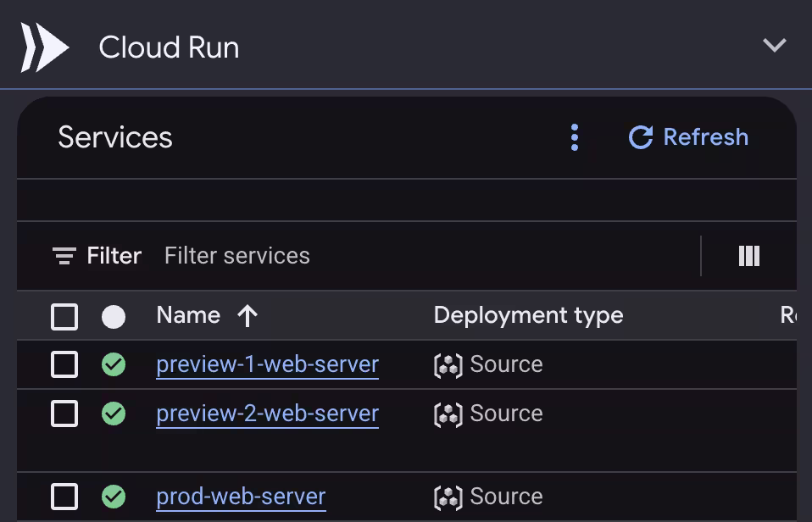The image size is (812, 522).
Task: Open the preview-2-web-server service link
Action: 267,414
